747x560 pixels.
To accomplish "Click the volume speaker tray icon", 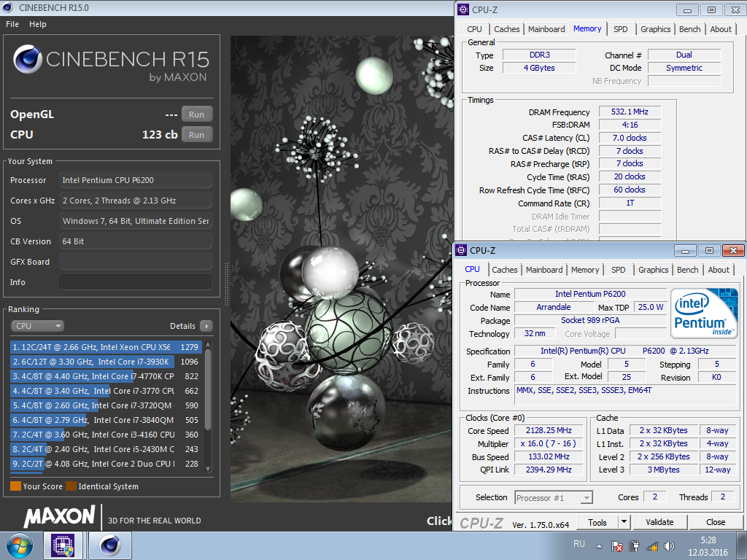I will click(669, 546).
